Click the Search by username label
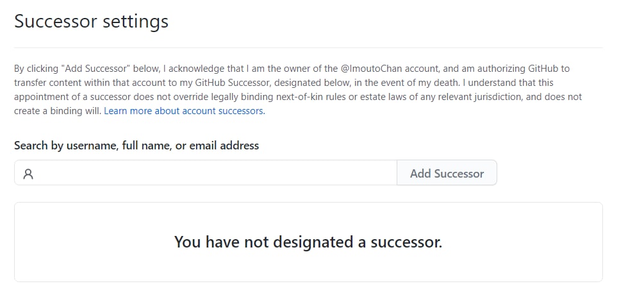The width and height of the screenshot is (644, 302). 136,146
